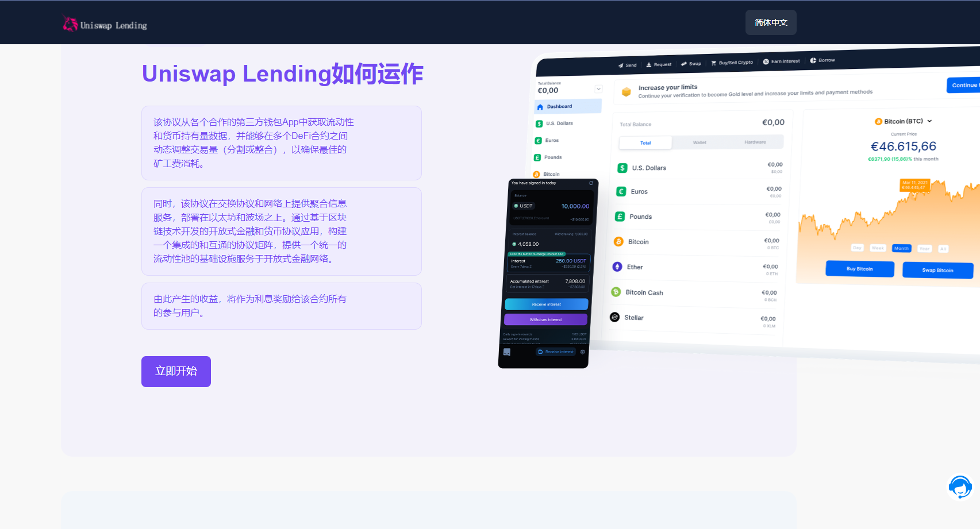This screenshot has height=529, width=980.
Task: Click the Buy Bitcoin button
Action: [859, 268]
